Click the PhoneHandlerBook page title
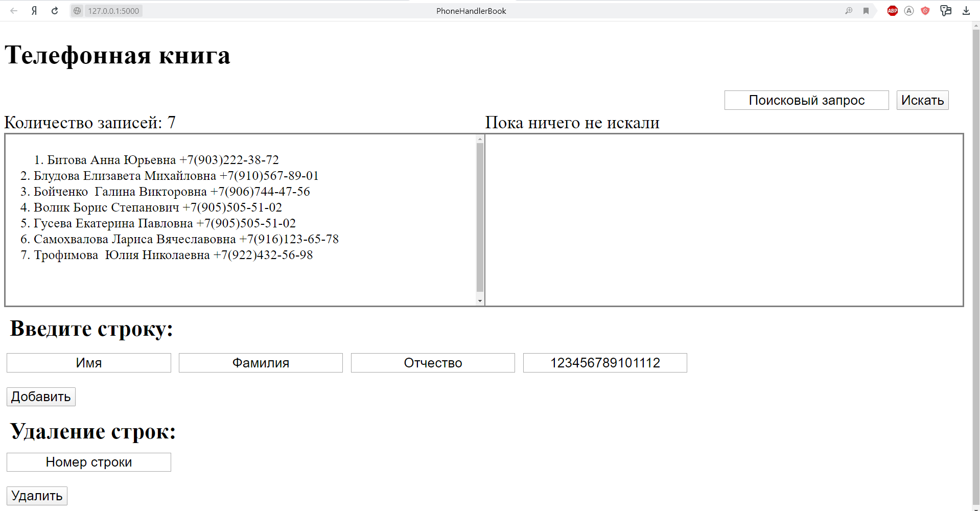 point(471,11)
